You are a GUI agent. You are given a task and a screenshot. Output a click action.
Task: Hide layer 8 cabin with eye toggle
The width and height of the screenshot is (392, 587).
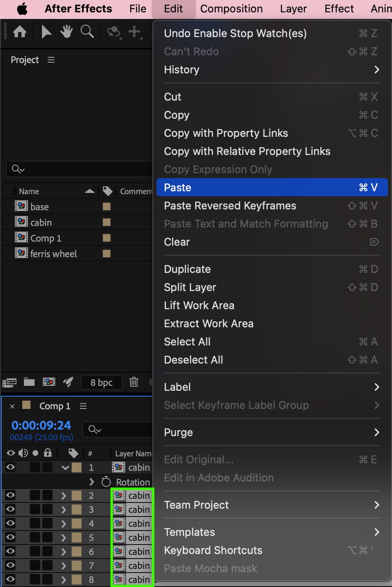[x=10, y=579]
